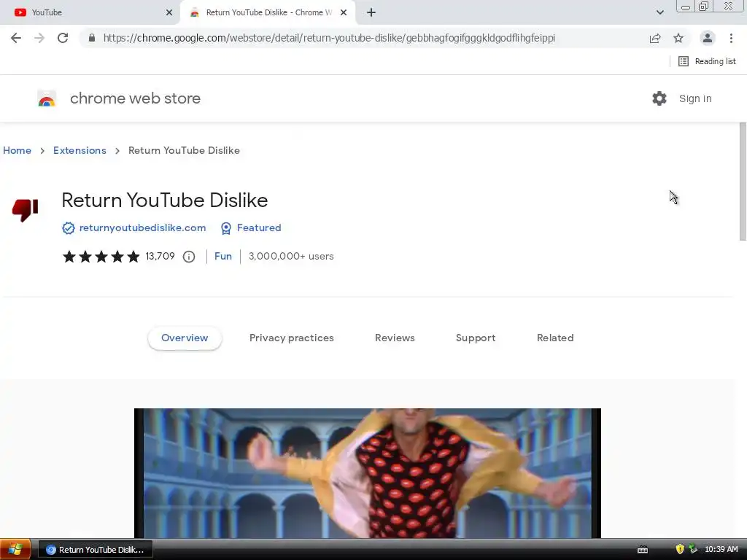Select the Return YouTube Dislike browser tab
This screenshot has width=747, height=560.
pyautogui.click(x=268, y=12)
